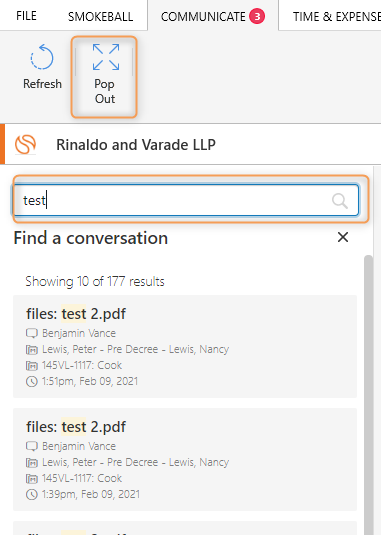Screen dimensions: 381x535
Task: Click the Smokeball logo beside the firm name
Action: point(25,144)
